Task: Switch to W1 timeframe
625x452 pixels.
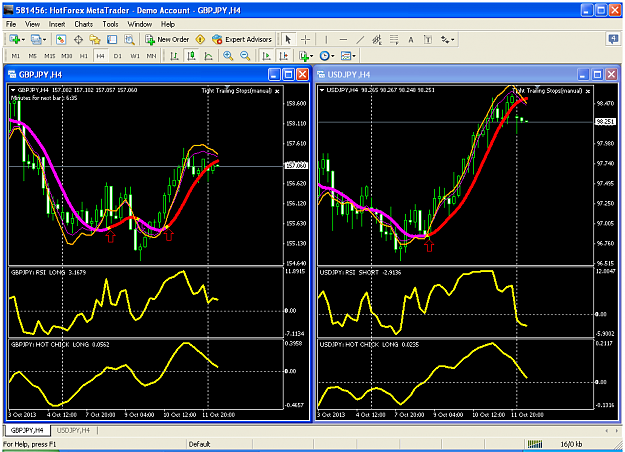Action: point(135,56)
